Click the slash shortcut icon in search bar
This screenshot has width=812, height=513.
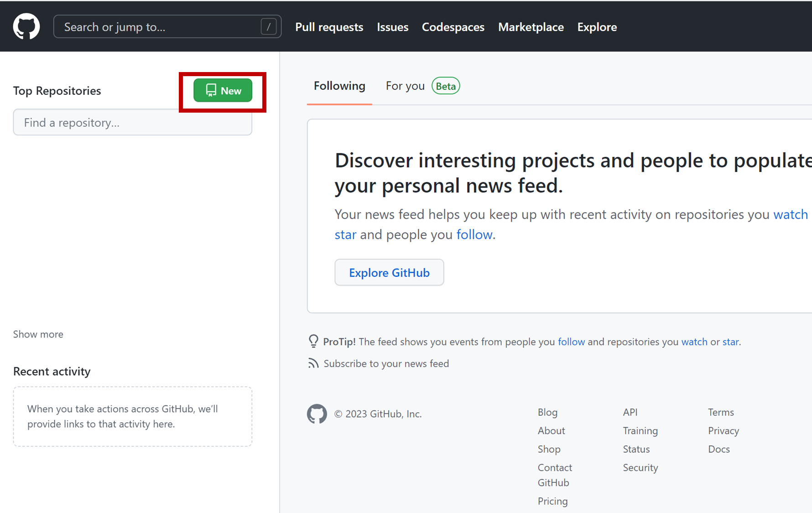[x=269, y=27]
